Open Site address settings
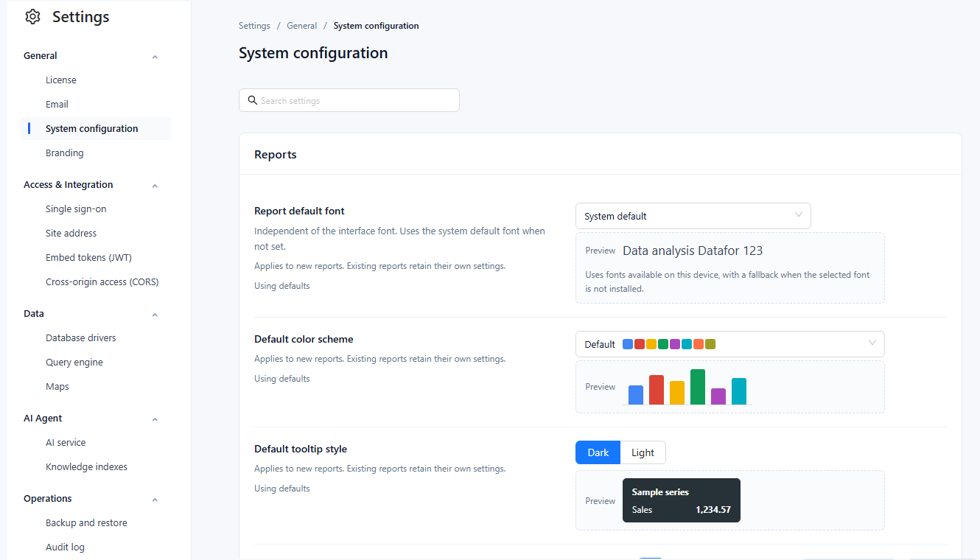This screenshot has width=980, height=560. tap(71, 233)
